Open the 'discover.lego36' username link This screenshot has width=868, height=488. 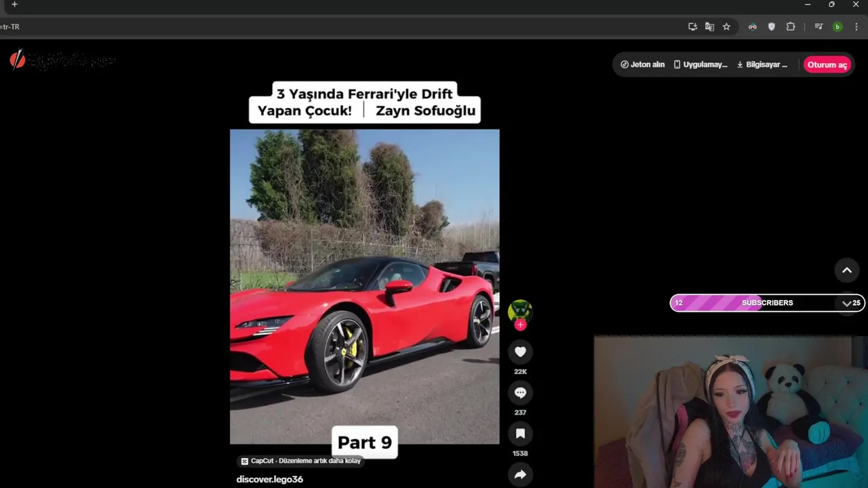coord(269,479)
